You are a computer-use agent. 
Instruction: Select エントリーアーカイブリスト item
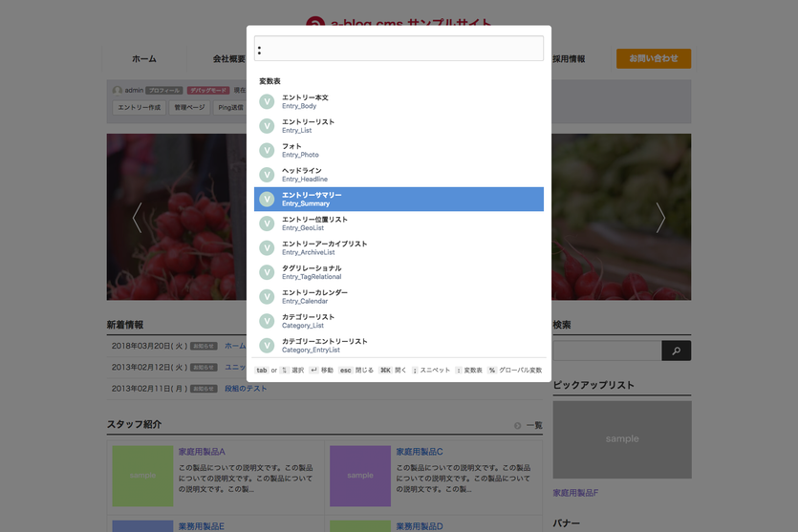(399, 248)
